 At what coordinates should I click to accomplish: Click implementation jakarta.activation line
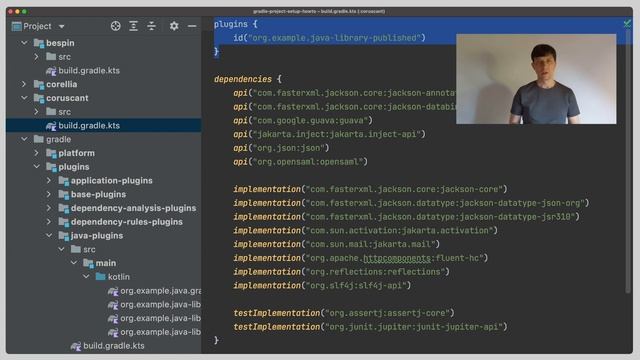coord(365,231)
